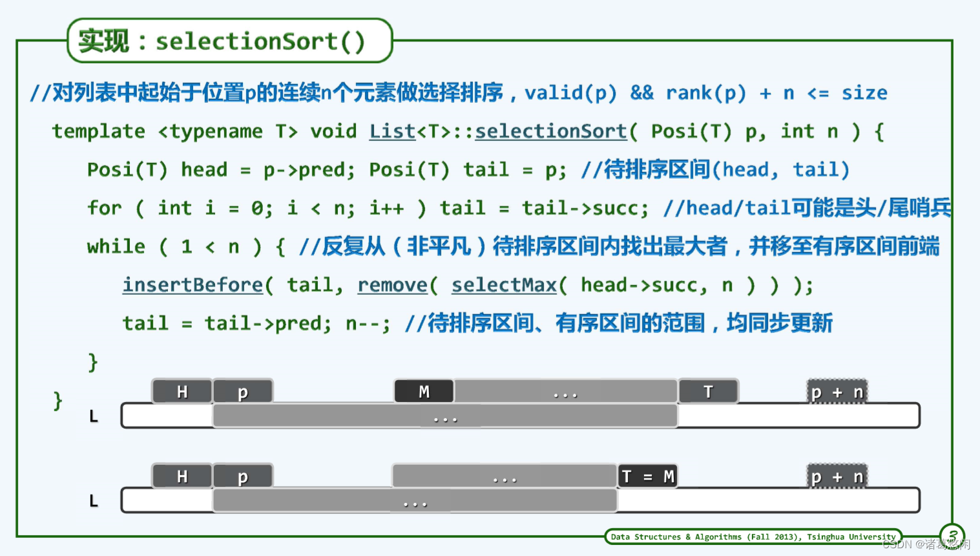Click the H block in the upper diagram
The height and width of the screenshot is (556, 980).
pyautogui.click(x=182, y=392)
